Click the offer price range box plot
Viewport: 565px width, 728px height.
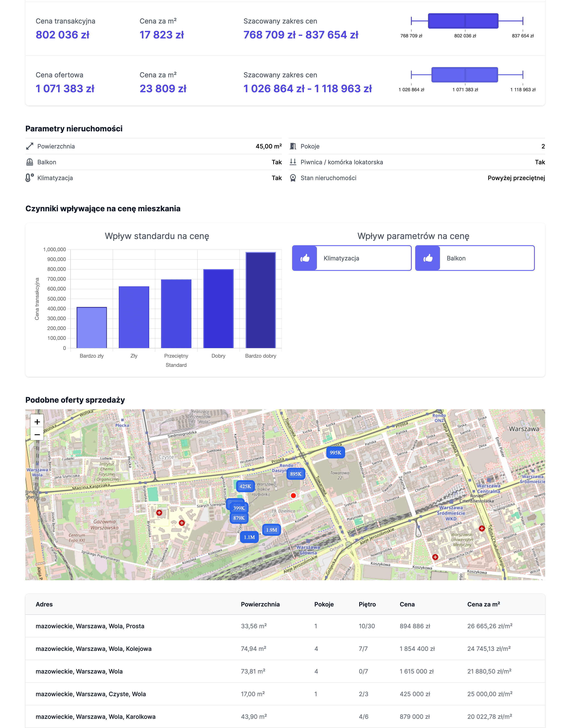click(x=464, y=75)
